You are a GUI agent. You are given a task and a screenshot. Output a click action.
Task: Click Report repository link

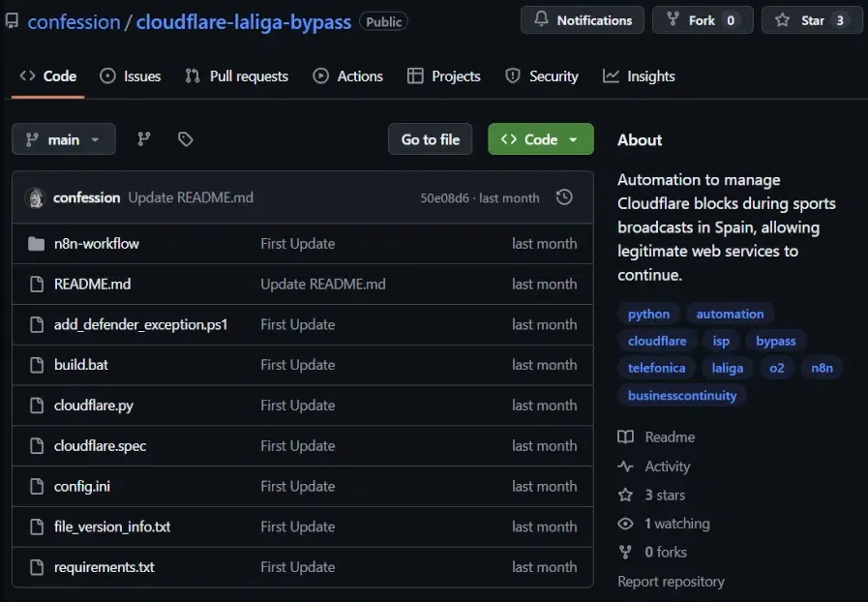point(671,582)
